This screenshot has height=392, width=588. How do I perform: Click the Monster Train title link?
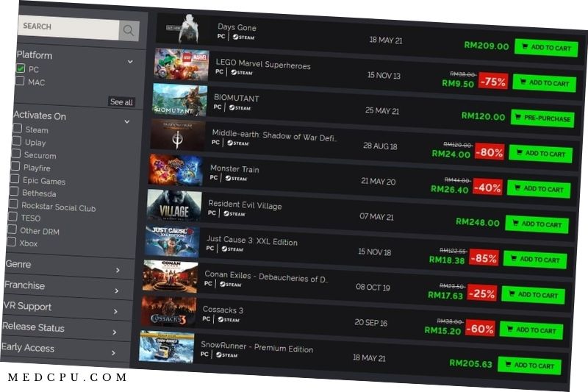(x=234, y=169)
